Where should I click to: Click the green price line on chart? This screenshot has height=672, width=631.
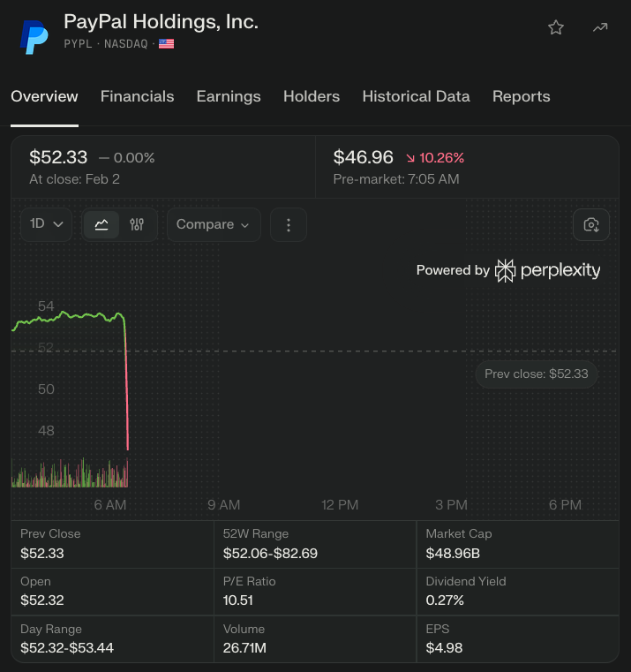(69, 315)
